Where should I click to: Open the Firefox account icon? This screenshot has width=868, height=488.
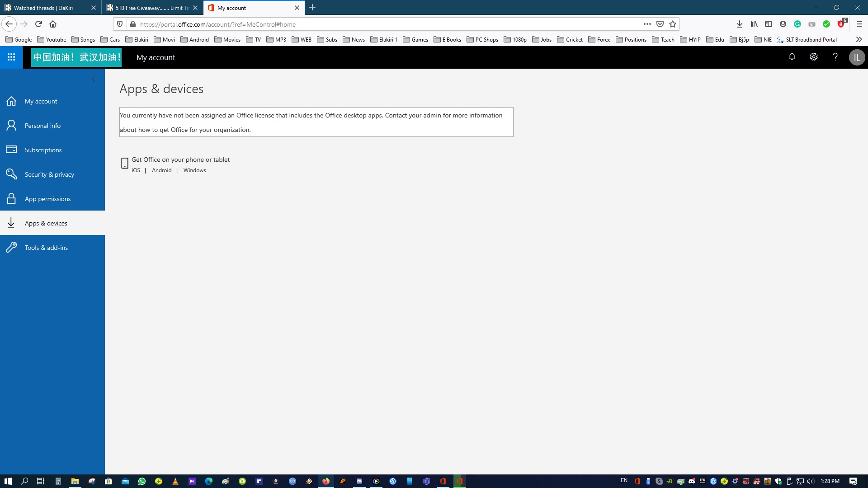783,24
